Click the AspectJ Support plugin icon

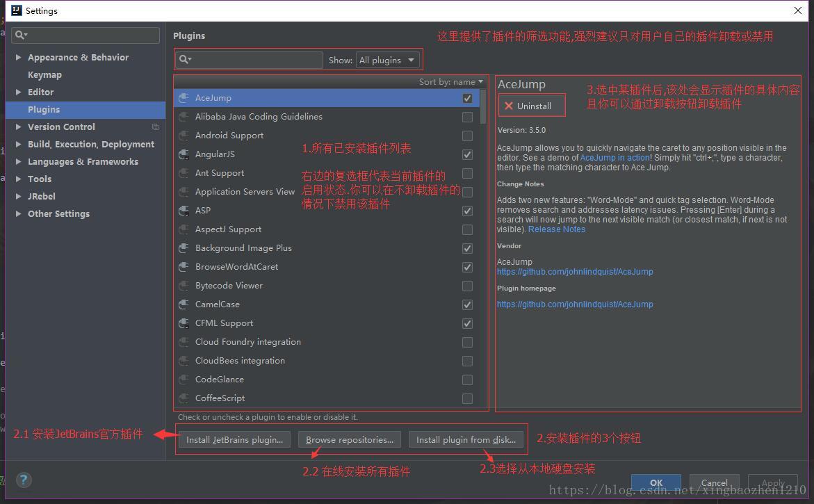click(x=184, y=229)
